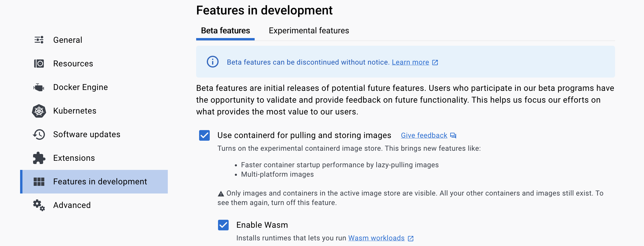Screen dimensions: 644x246
Task: Switch to the Beta features tab
Action: 225,31
